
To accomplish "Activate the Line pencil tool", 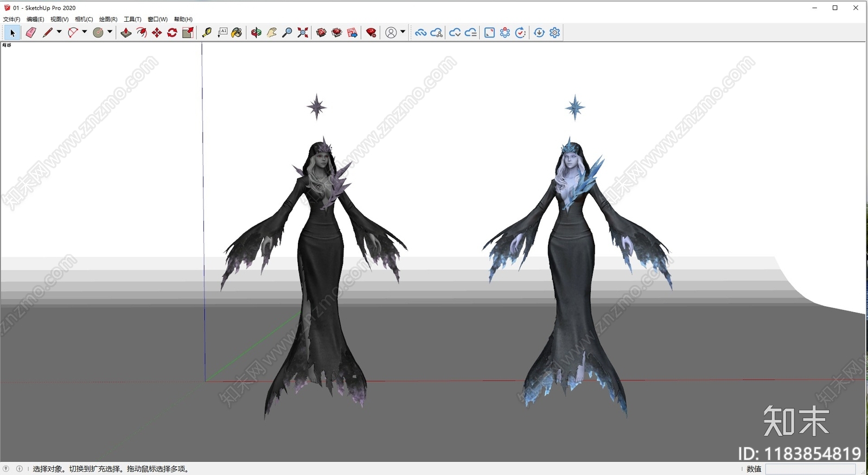I will 48,33.
